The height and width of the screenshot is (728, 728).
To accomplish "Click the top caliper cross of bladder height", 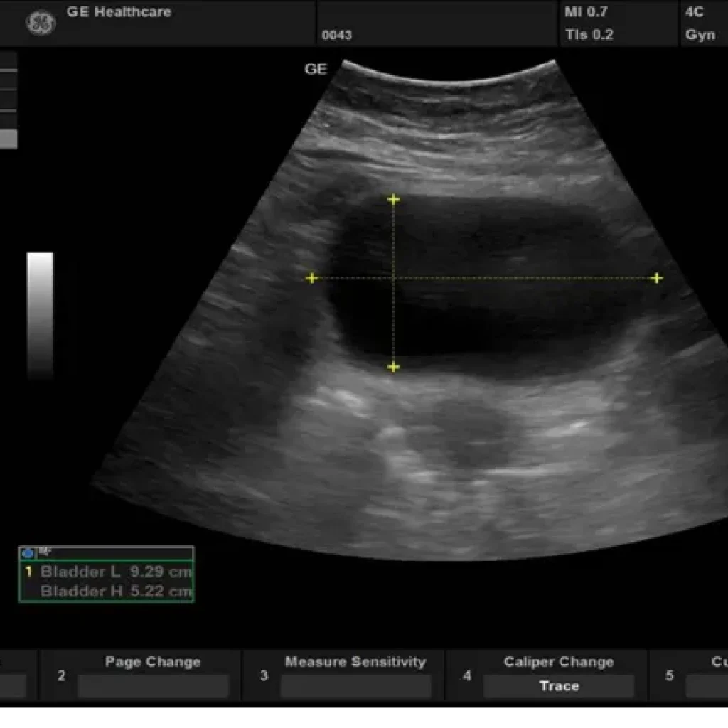I will [x=393, y=200].
